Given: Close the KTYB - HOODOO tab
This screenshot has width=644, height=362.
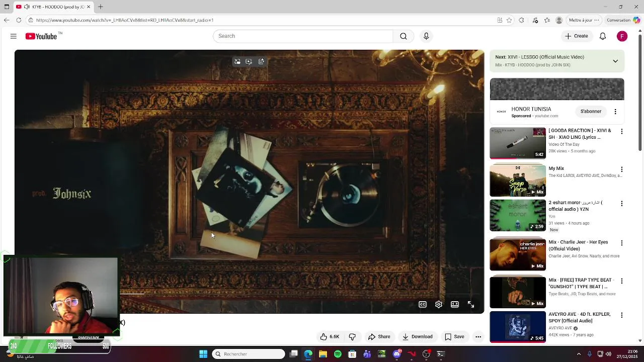Looking at the screenshot, I should 89,7.
